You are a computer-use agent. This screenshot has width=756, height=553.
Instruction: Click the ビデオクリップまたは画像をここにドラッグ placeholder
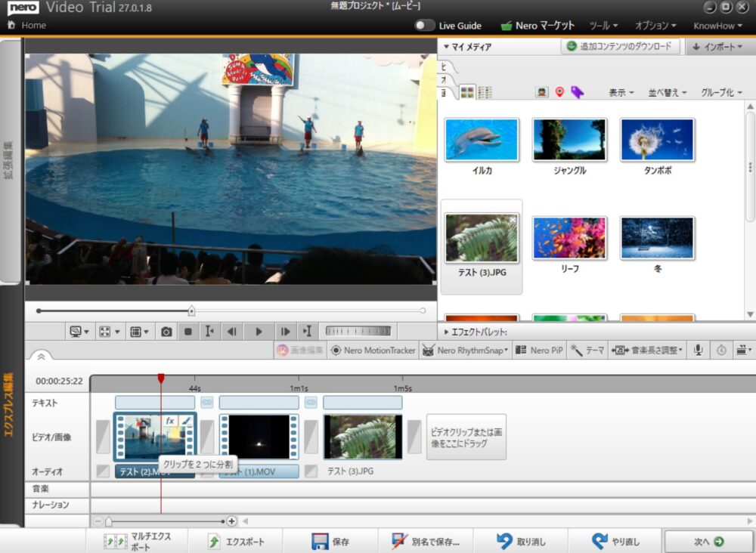(466, 437)
